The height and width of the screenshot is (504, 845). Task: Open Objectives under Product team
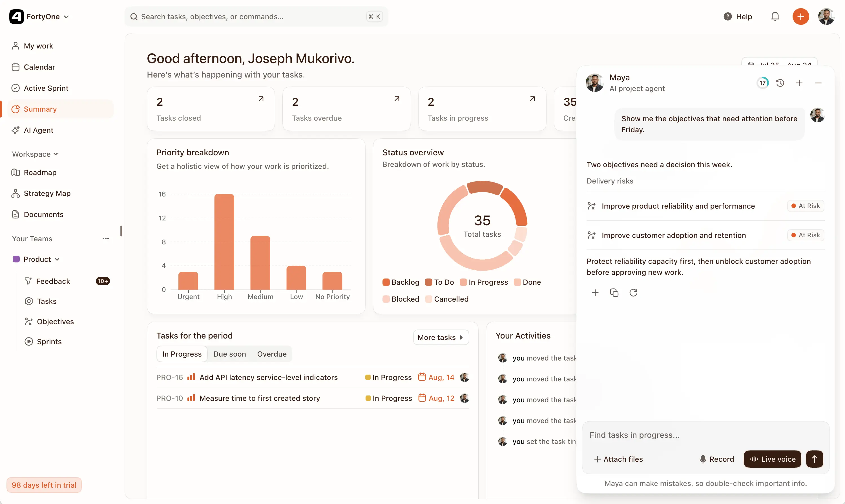tap(67, 322)
